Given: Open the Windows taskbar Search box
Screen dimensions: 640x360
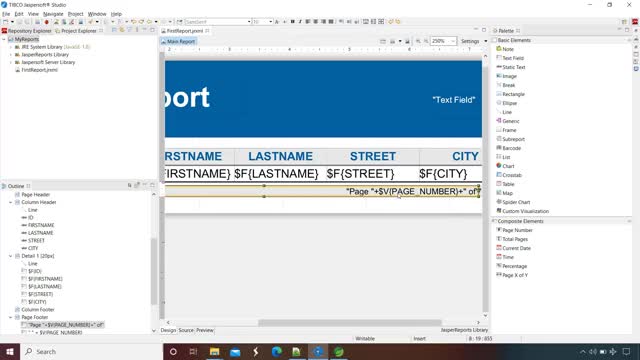Looking at the screenshot, I should (x=91, y=351).
